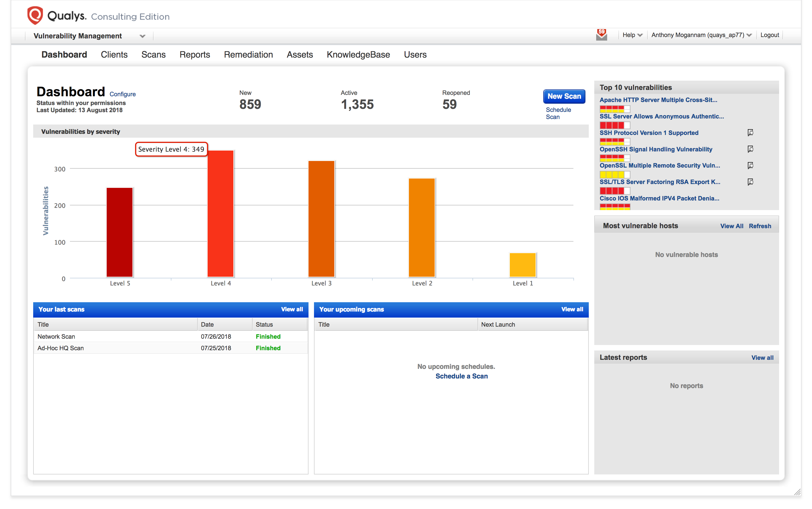
Task: Click the Configure dashboard link
Action: 123,94
